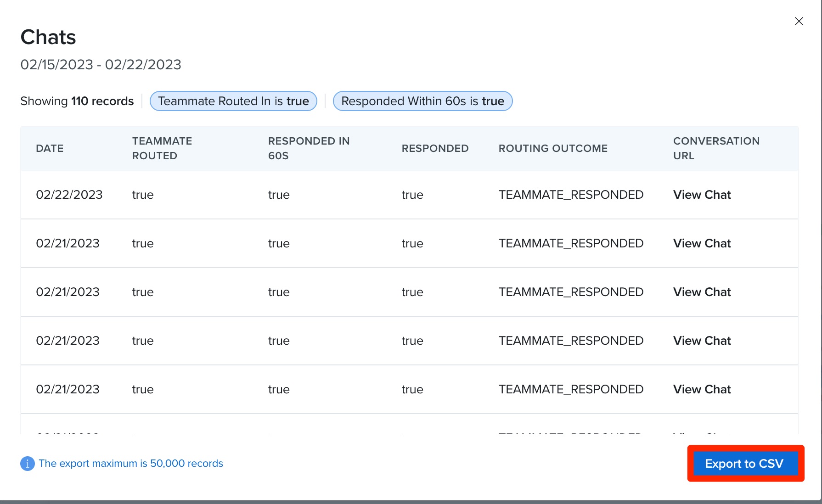This screenshot has width=822, height=504.
Task: Click the DATE column header
Action: [x=50, y=148]
